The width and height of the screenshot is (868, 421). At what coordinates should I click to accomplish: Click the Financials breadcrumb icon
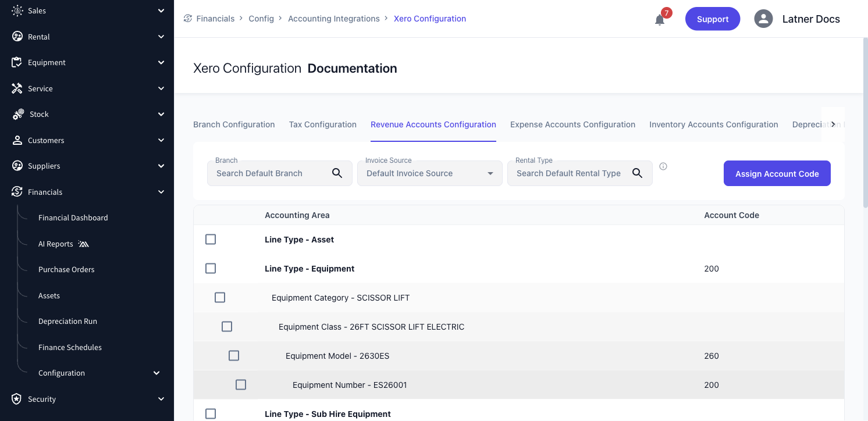click(188, 19)
